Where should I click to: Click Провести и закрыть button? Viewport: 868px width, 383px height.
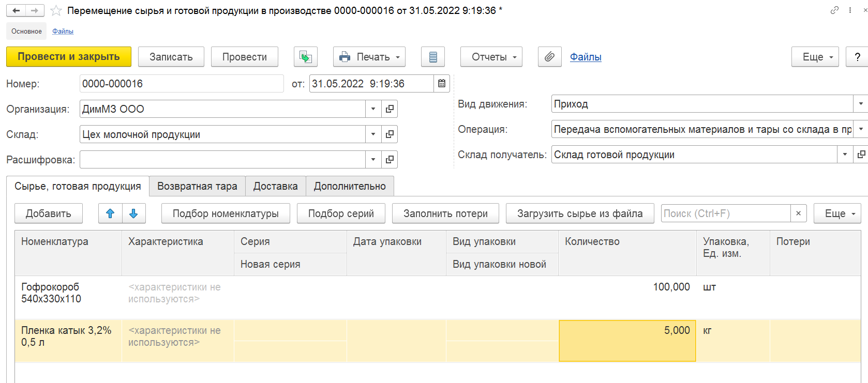[x=69, y=57]
